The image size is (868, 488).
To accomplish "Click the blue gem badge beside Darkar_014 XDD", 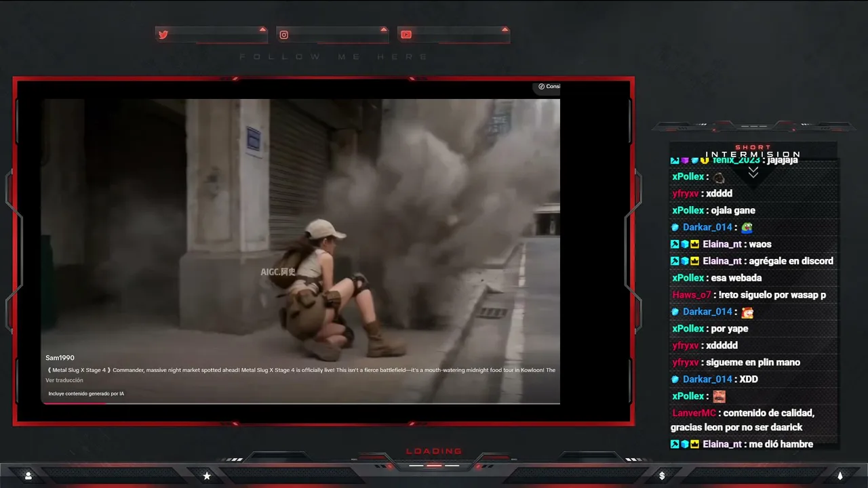I will (x=675, y=380).
